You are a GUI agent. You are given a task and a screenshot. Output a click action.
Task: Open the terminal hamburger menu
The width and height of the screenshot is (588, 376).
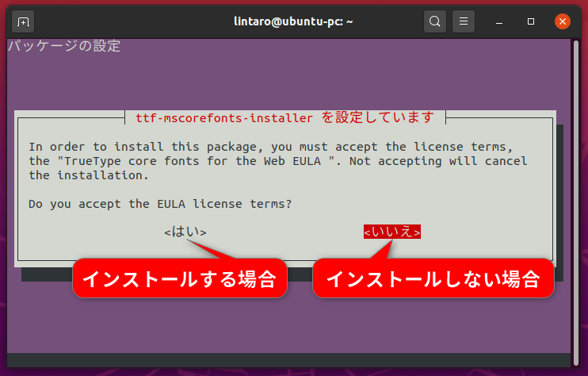(464, 21)
